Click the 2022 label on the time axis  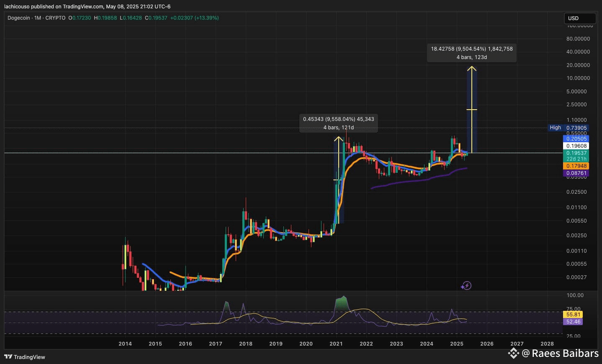coord(366,344)
